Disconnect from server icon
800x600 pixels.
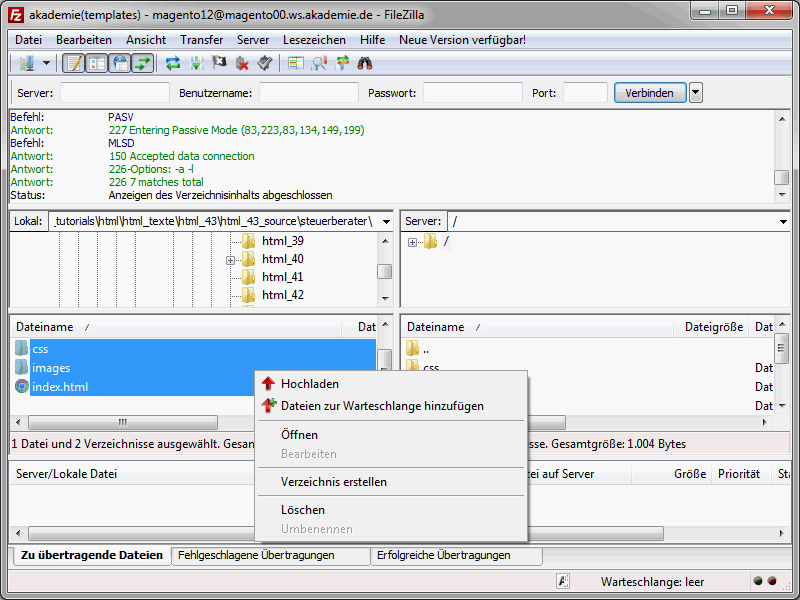pos(242,63)
